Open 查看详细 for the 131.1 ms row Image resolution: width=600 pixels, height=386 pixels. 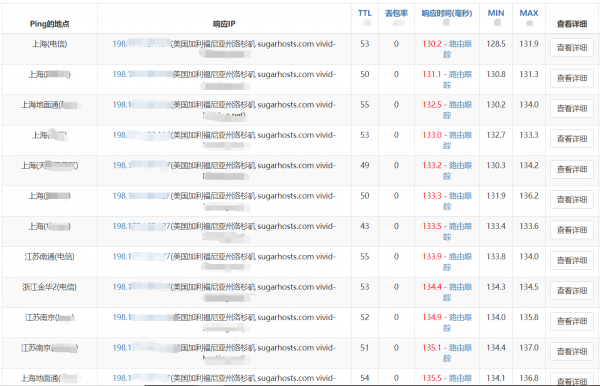[x=572, y=78]
